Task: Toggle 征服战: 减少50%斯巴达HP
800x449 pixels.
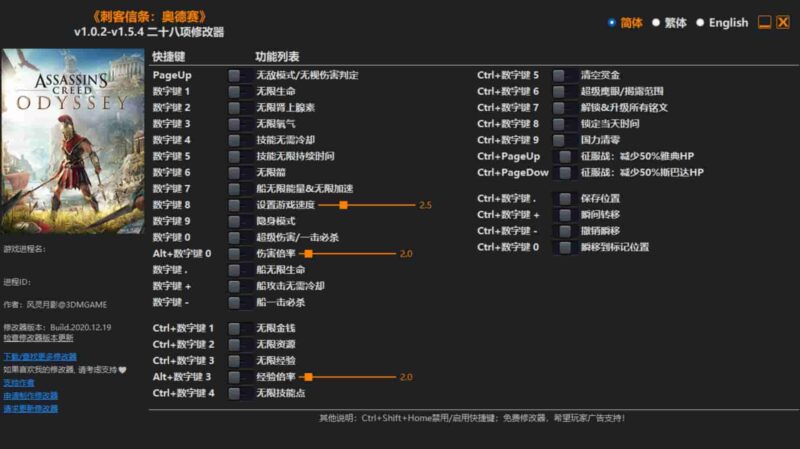Action: pyautogui.click(x=565, y=173)
